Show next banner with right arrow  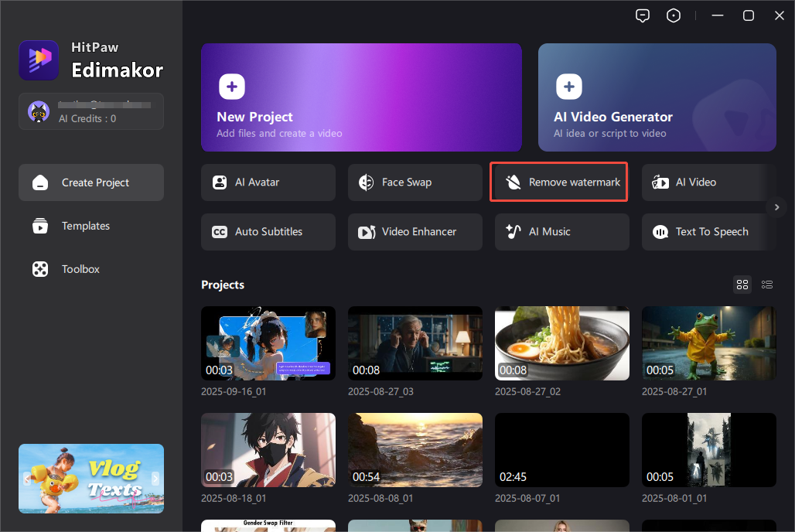[155, 478]
